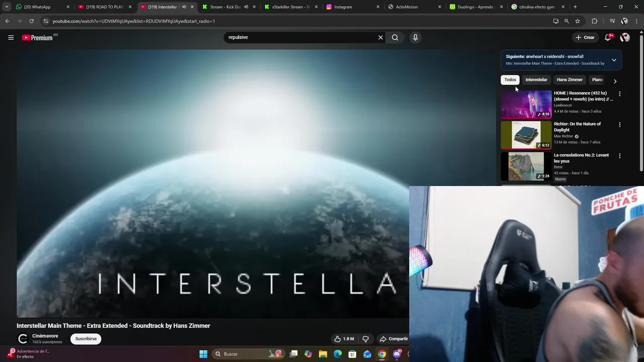
Task: Close the Instagram tab
Action: click(x=378, y=7)
